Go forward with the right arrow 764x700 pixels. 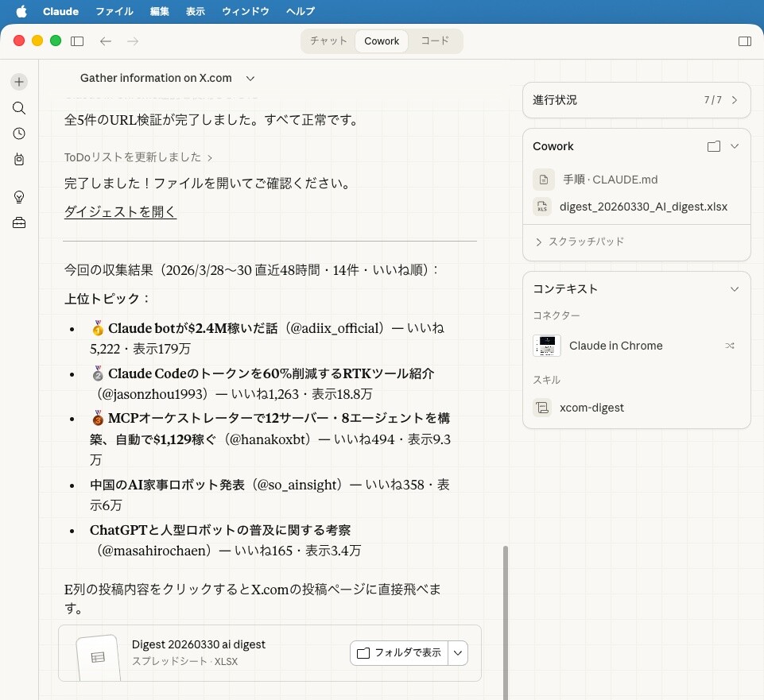[x=133, y=41]
